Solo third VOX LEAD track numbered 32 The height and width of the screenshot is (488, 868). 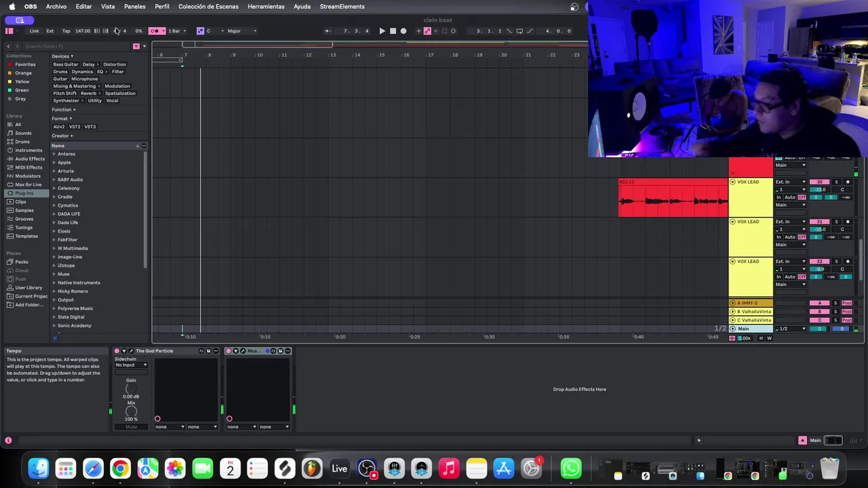836,262
